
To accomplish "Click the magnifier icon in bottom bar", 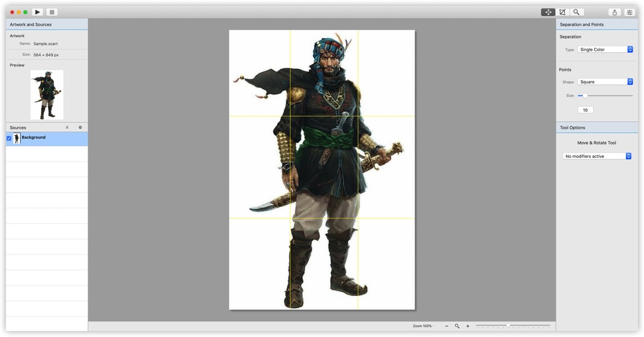I will point(457,326).
